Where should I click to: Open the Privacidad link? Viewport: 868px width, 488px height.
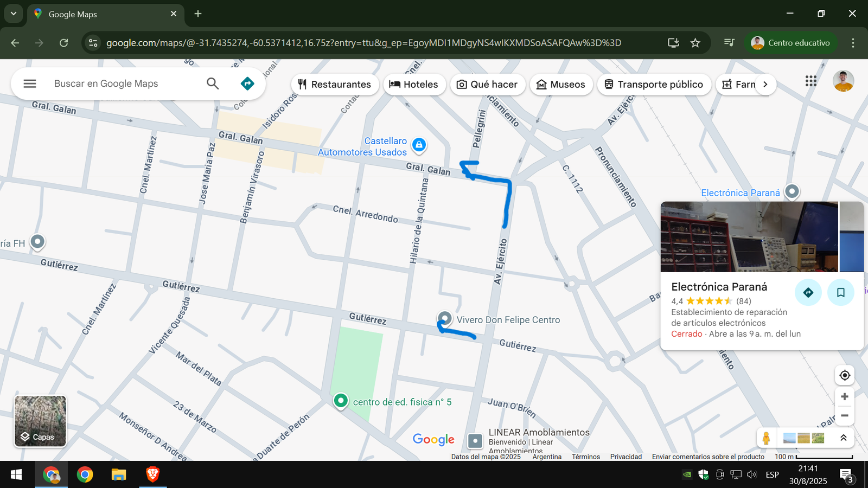pyautogui.click(x=626, y=457)
